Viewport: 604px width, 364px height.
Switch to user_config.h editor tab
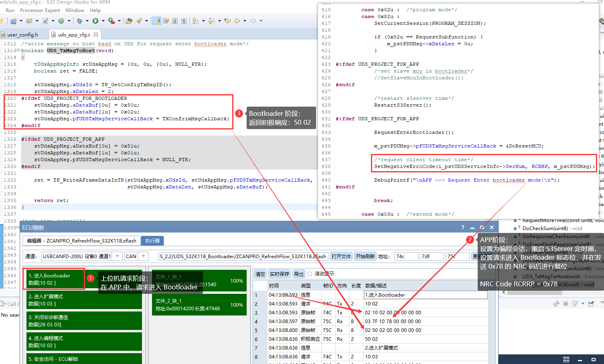click(22, 34)
